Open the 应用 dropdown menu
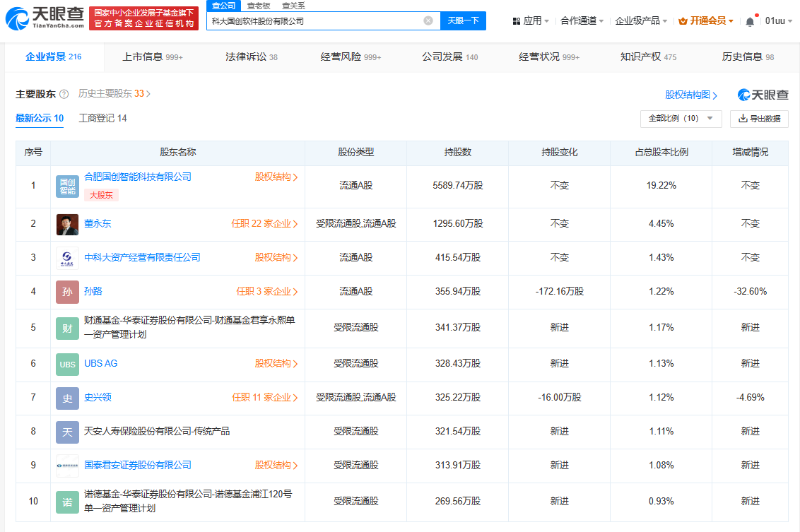Screen dimensions: 800x532 531,21
